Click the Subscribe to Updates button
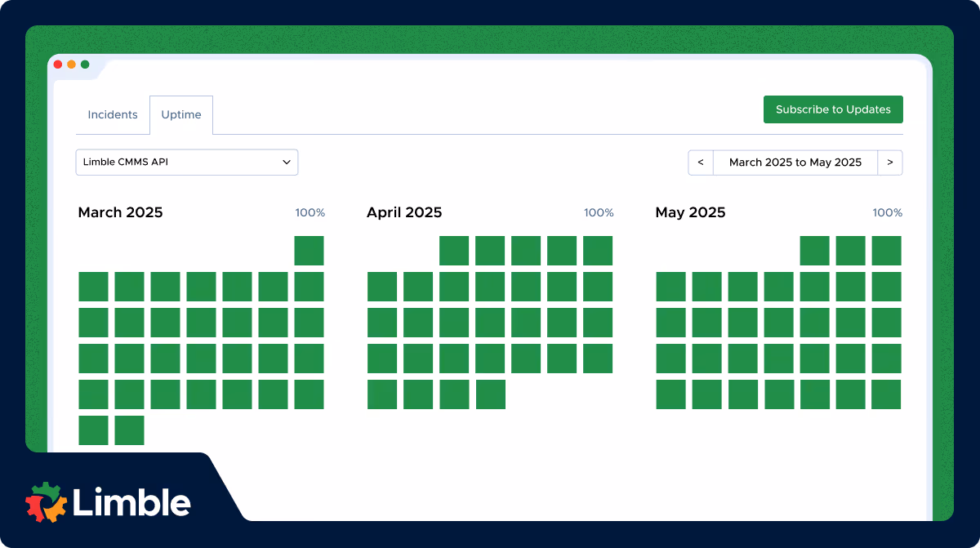 (x=833, y=109)
